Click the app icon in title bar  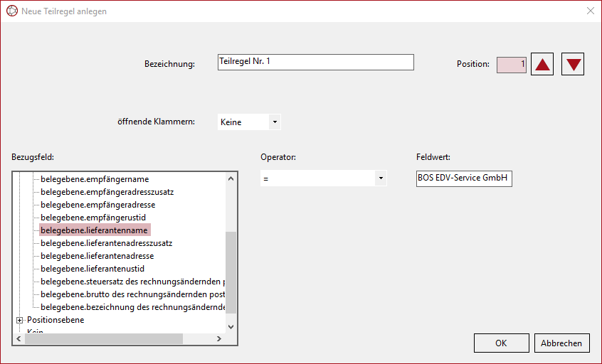coord(11,11)
